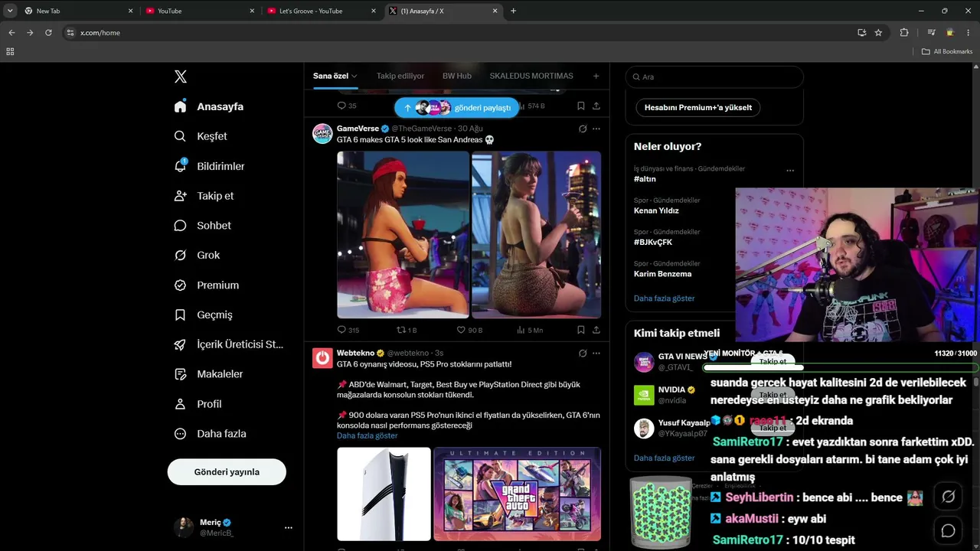Image resolution: width=980 pixels, height=551 pixels.
Task: Open the GTA Ultimate Edition cover image
Action: click(518, 494)
